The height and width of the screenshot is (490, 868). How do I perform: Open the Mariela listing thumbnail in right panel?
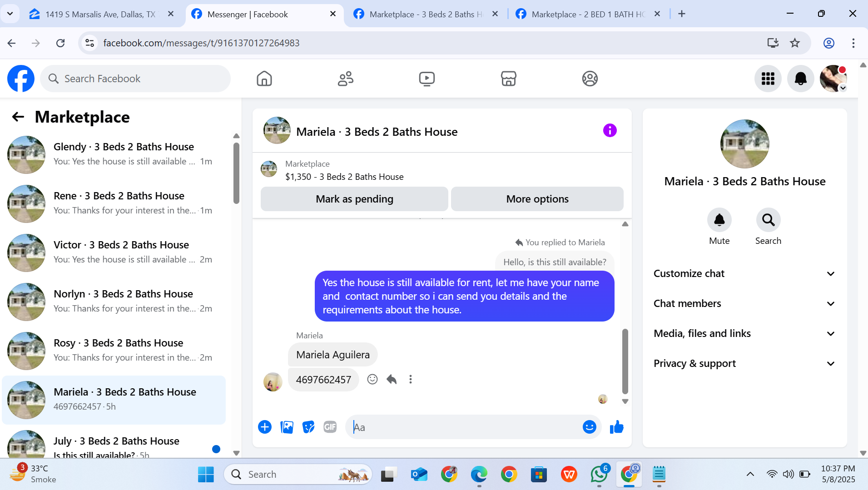tap(744, 144)
